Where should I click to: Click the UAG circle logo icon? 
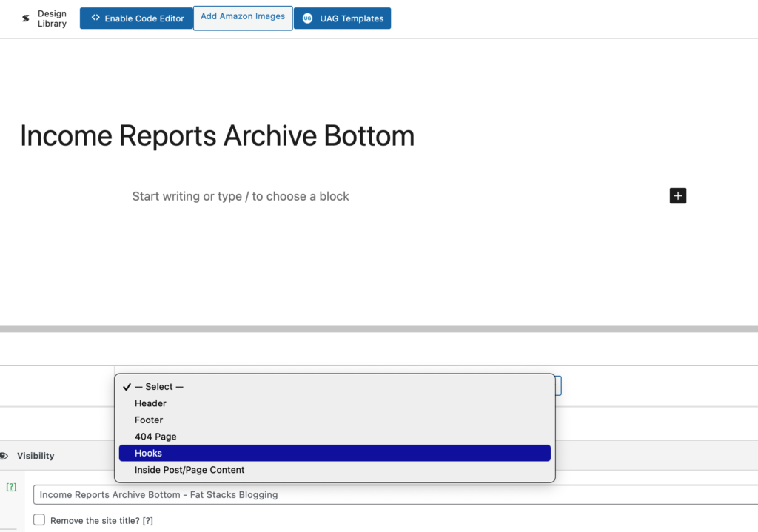(x=307, y=18)
